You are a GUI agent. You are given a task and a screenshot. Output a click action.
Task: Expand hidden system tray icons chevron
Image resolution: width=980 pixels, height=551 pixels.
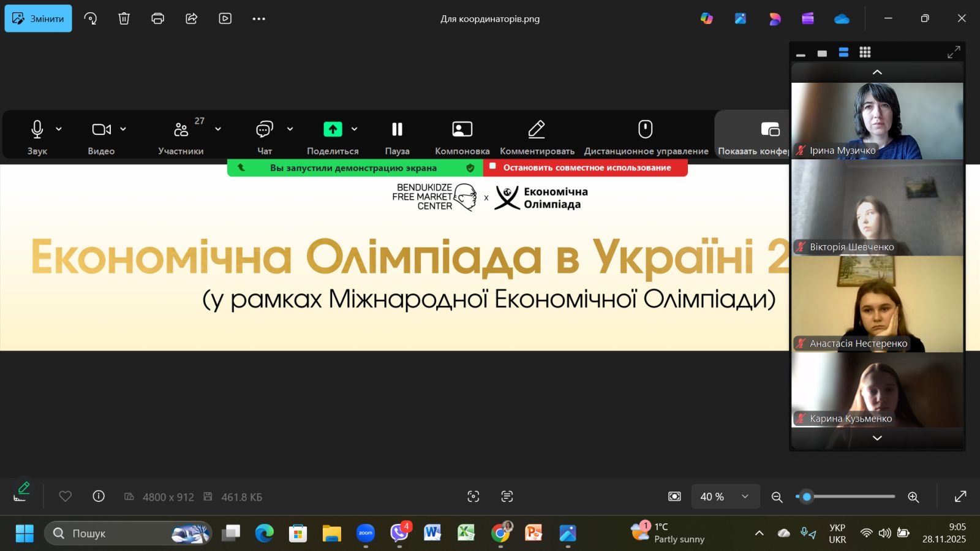(x=759, y=533)
